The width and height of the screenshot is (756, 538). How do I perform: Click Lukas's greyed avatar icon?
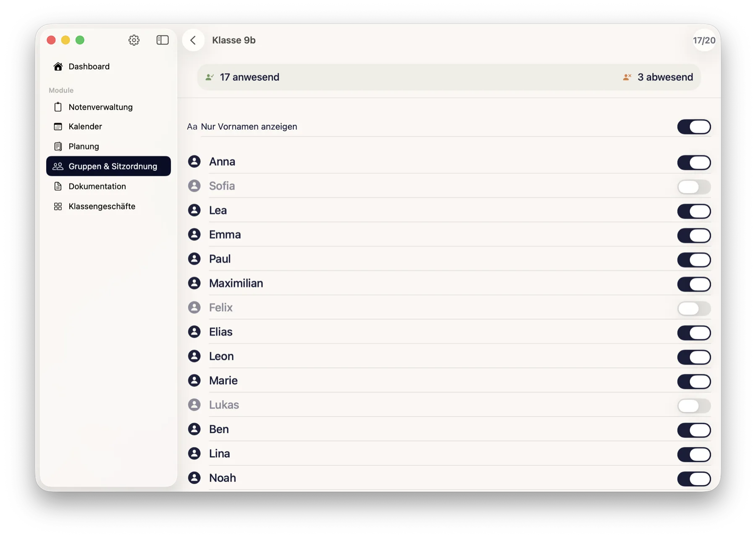pyautogui.click(x=194, y=405)
